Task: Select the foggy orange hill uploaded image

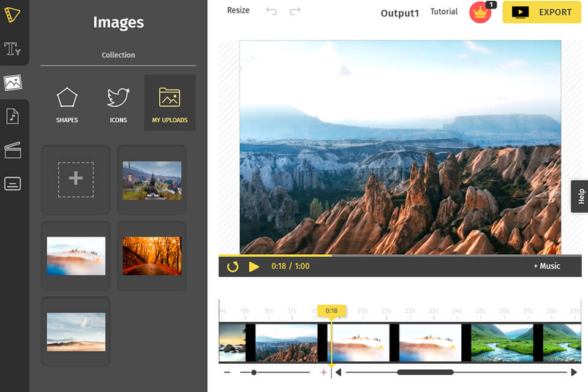Action: pyautogui.click(x=76, y=256)
